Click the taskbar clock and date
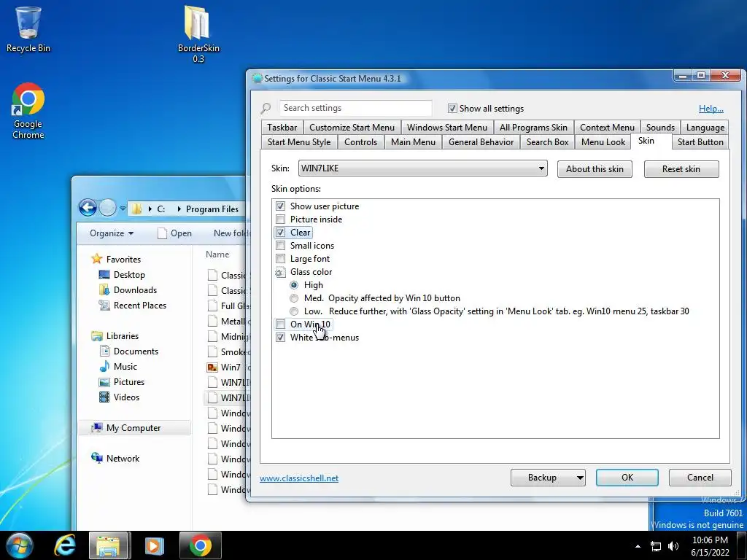The image size is (747, 560). (710, 546)
